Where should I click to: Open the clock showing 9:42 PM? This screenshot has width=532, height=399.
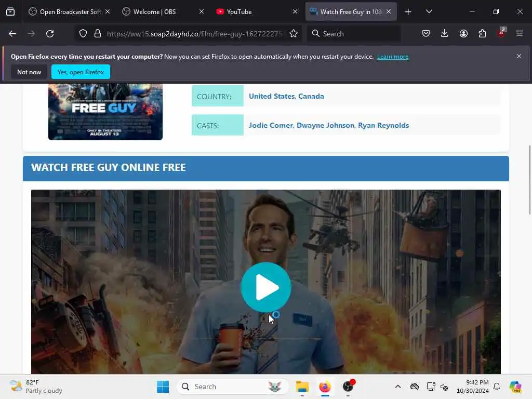click(472, 387)
